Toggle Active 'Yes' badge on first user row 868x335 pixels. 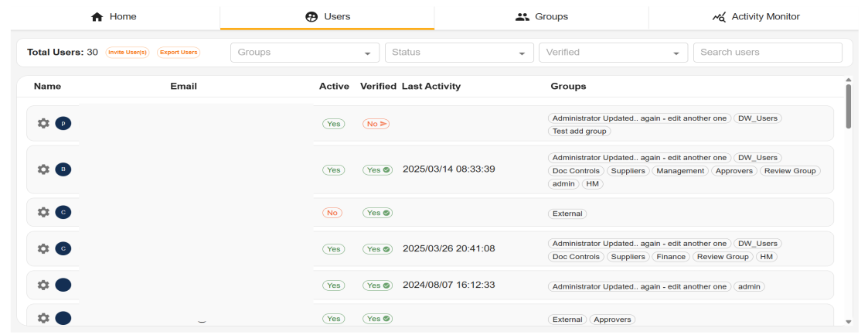(333, 124)
